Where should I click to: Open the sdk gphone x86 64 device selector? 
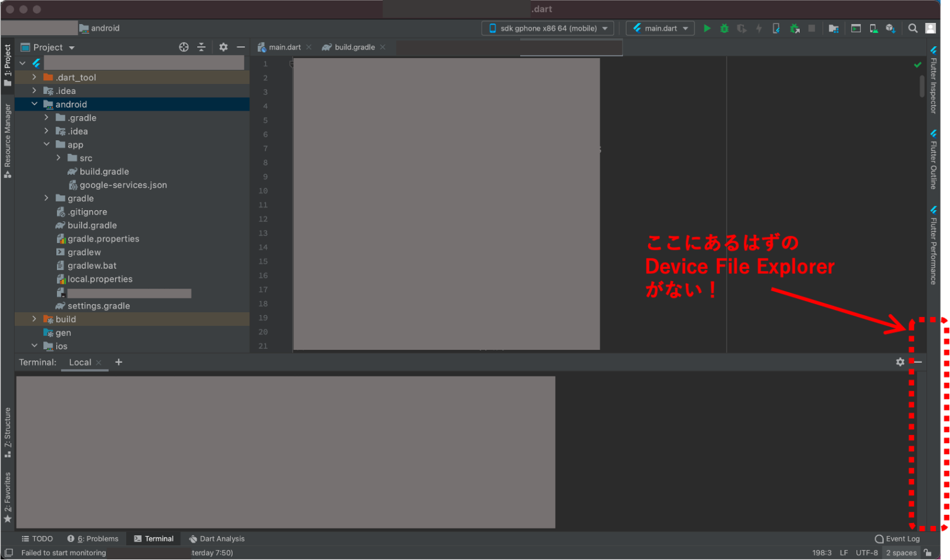coord(547,28)
